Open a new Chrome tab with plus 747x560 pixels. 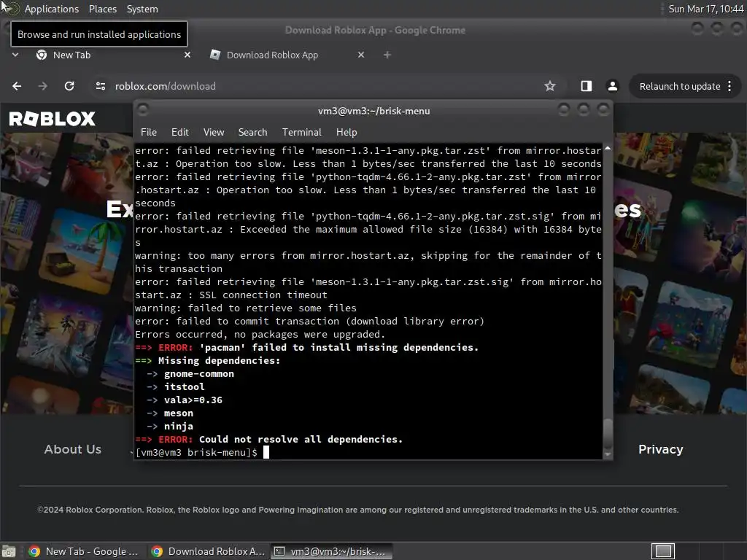coord(387,55)
